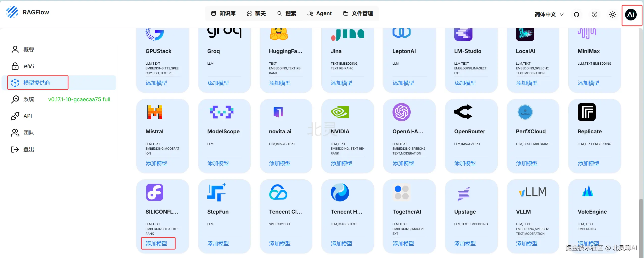Click the OpenRouter logo icon
This screenshot has width=644, height=258.
(x=463, y=112)
